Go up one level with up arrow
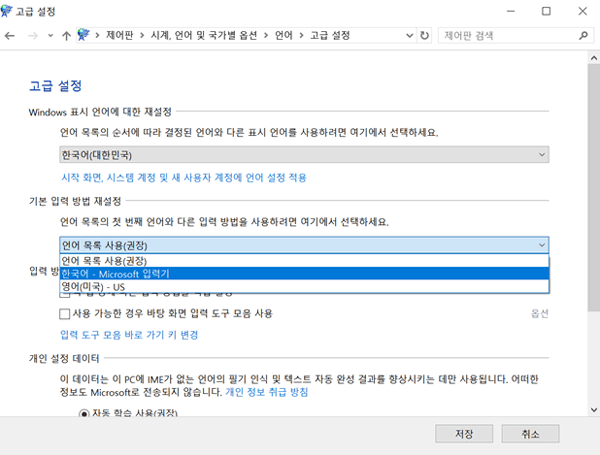 click(x=66, y=36)
